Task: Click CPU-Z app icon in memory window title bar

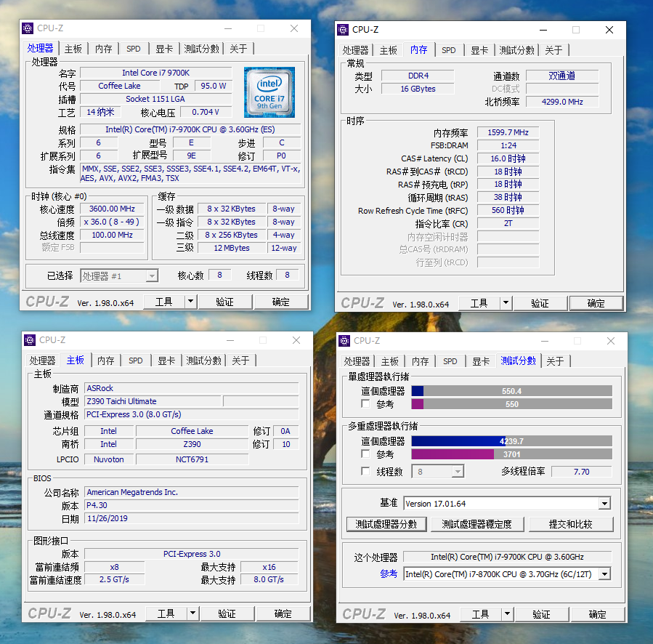Action: click(x=343, y=30)
